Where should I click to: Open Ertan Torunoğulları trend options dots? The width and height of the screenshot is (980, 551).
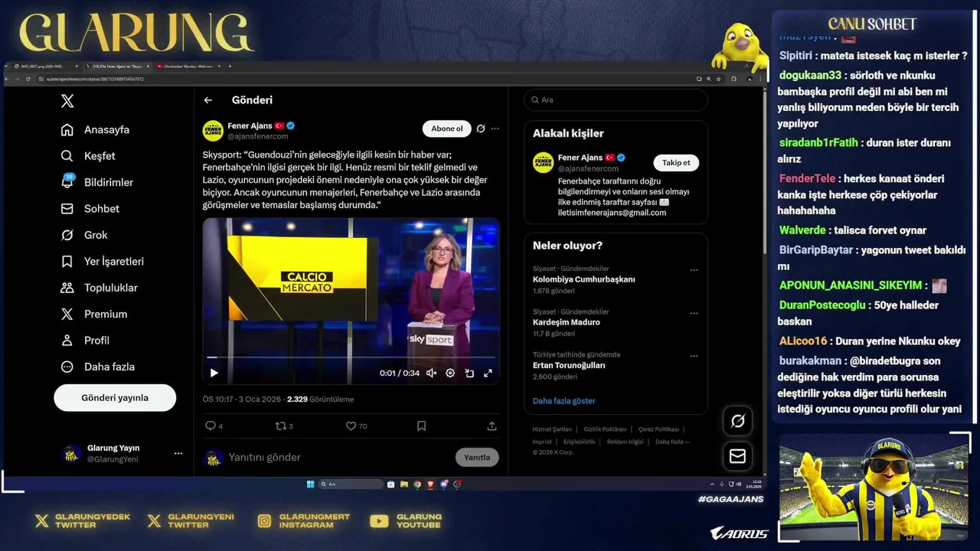[694, 355]
